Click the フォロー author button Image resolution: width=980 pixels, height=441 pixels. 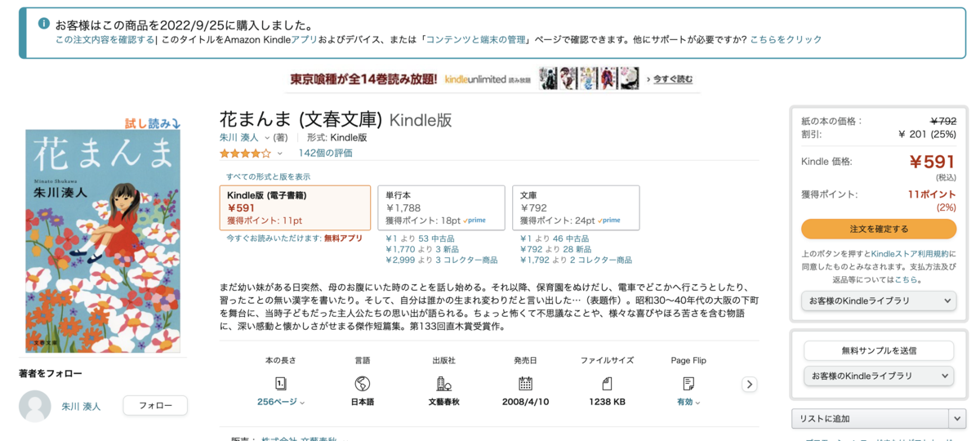[155, 406]
